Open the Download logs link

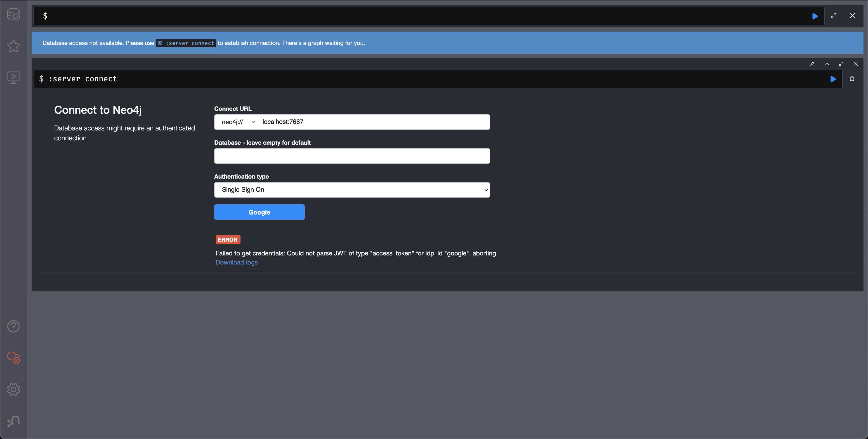pyautogui.click(x=236, y=262)
